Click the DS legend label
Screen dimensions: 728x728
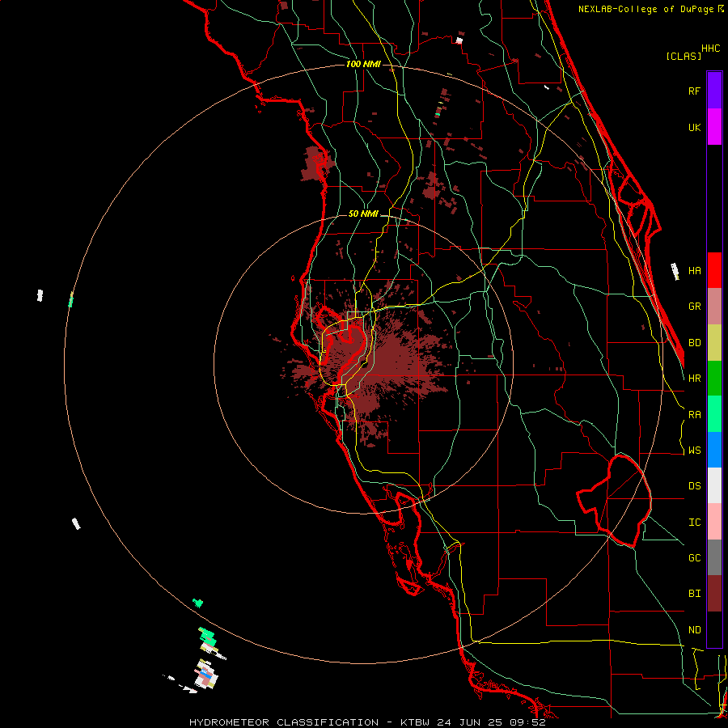point(694,486)
